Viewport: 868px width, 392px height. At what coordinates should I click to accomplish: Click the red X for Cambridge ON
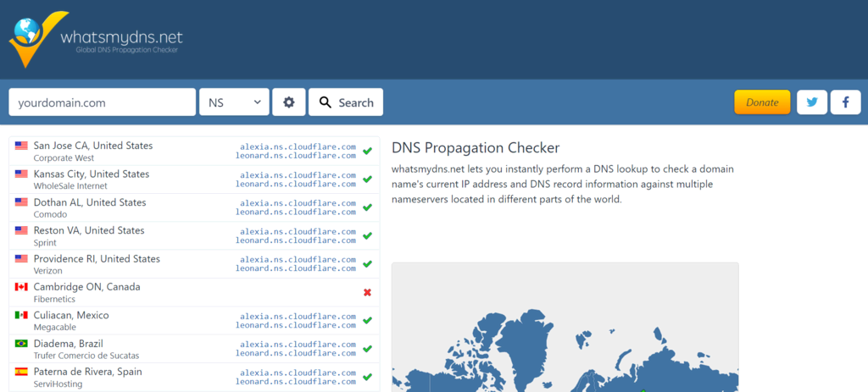pos(367,292)
